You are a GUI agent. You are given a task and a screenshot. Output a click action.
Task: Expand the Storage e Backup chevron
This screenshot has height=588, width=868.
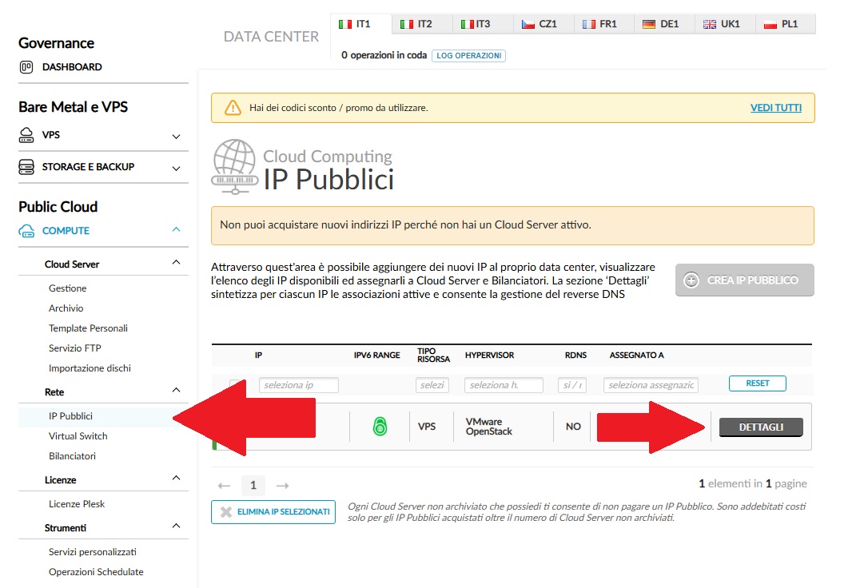click(x=177, y=169)
